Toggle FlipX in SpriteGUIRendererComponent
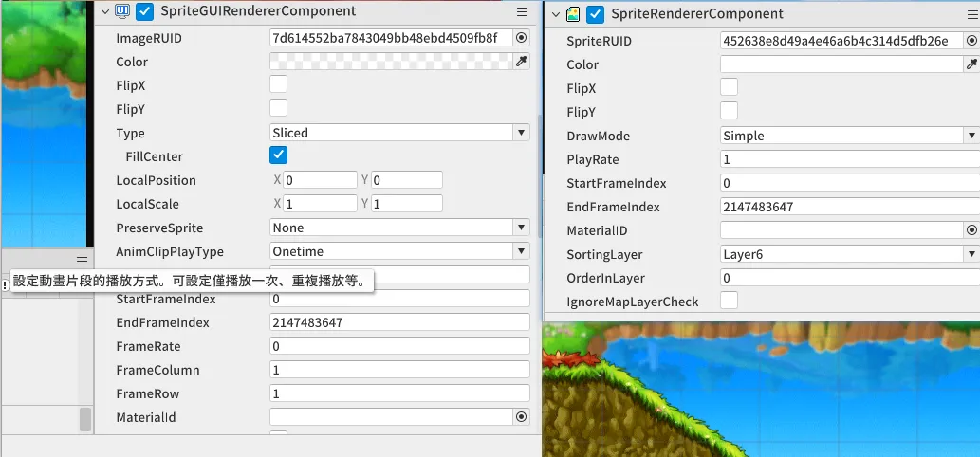 (278, 85)
